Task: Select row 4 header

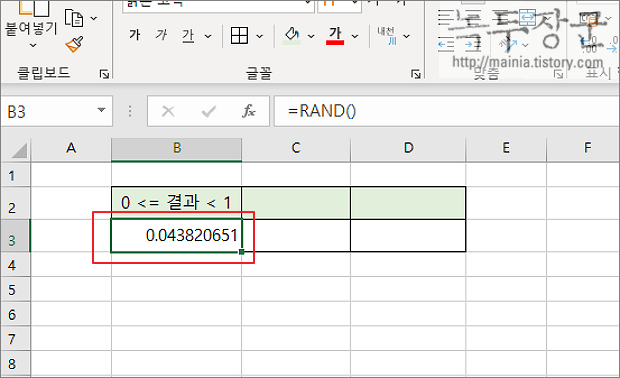Action: point(15,265)
